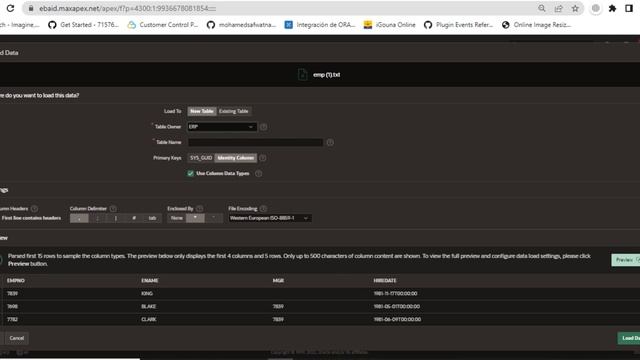Open the browser profile avatar icon

(596, 8)
